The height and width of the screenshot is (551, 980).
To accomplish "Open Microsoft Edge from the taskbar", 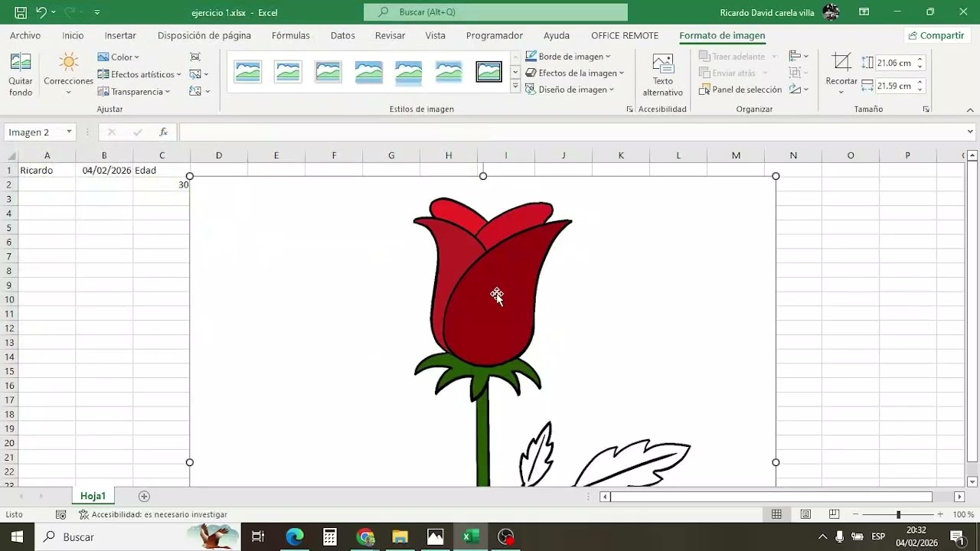I will tap(295, 537).
